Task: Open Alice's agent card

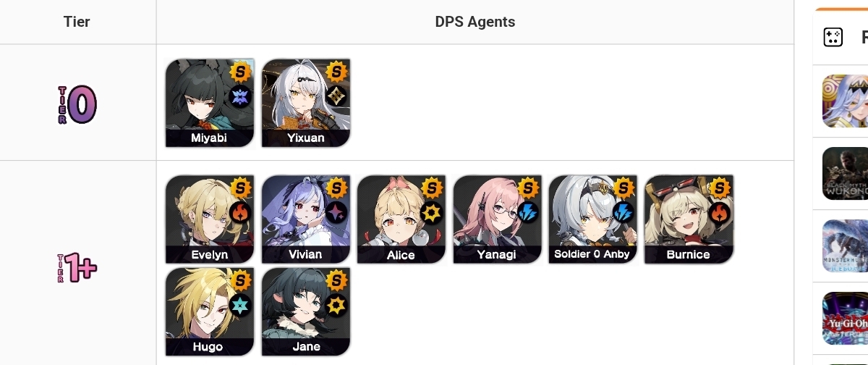Action: [x=401, y=219]
